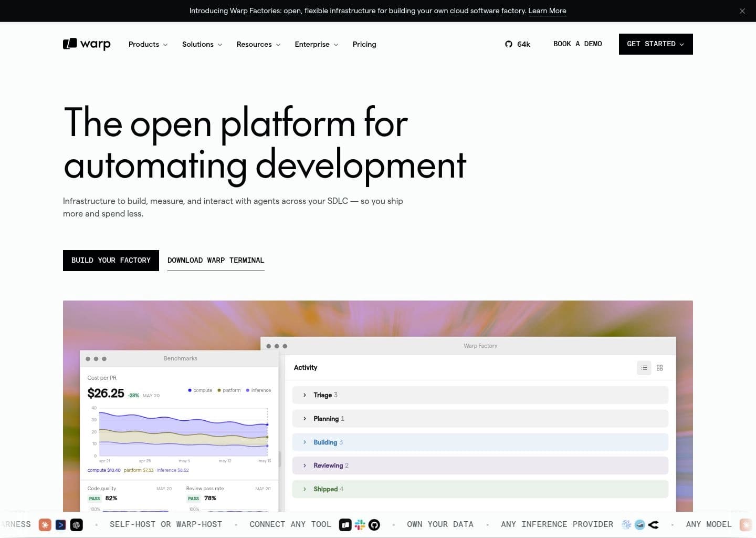Click the pale blue snowflake-style icon in the marquee
This screenshot has width=756, height=538.
click(x=626, y=524)
